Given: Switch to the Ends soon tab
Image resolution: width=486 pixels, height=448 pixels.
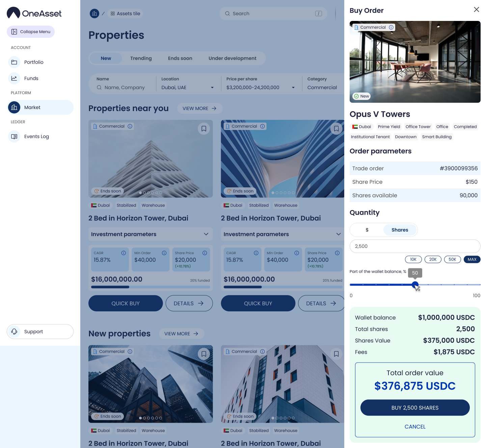Looking at the screenshot, I should (180, 58).
